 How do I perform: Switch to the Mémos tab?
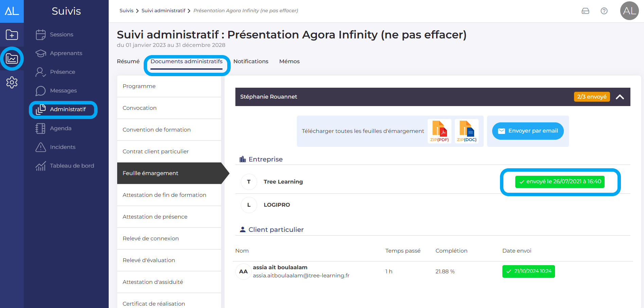[x=289, y=62]
